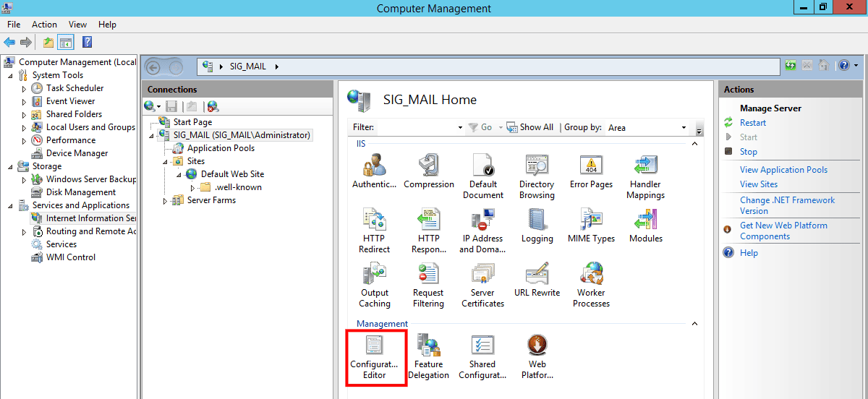The width and height of the screenshot is (868, 399).
Task: Expand the .well-known folder node
Action: [192, 187]
